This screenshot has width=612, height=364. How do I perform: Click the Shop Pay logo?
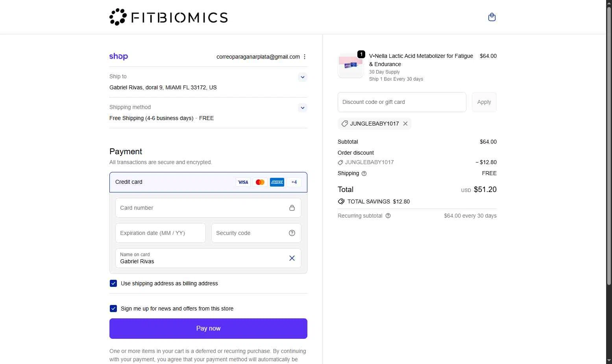118,57
